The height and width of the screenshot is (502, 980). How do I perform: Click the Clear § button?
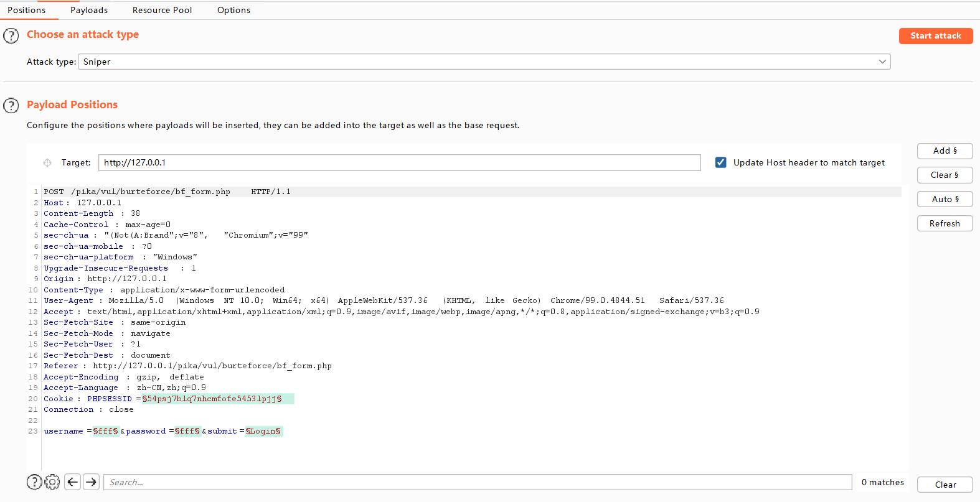pyautogui.click(x=945, y=175)
